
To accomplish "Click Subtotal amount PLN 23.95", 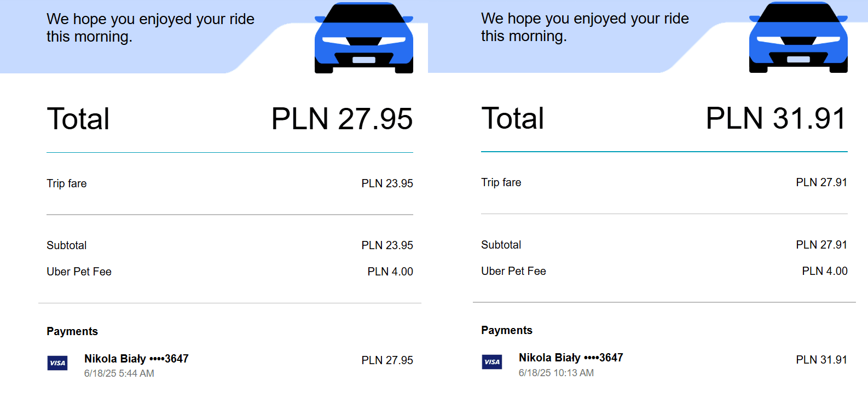I will pyautogui.click(x=387, y=245).
